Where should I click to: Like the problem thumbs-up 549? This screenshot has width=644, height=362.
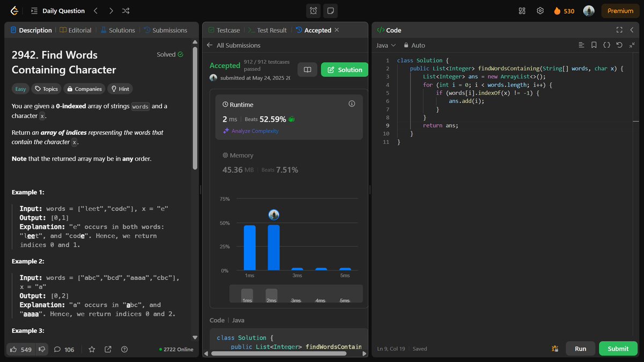21,349
